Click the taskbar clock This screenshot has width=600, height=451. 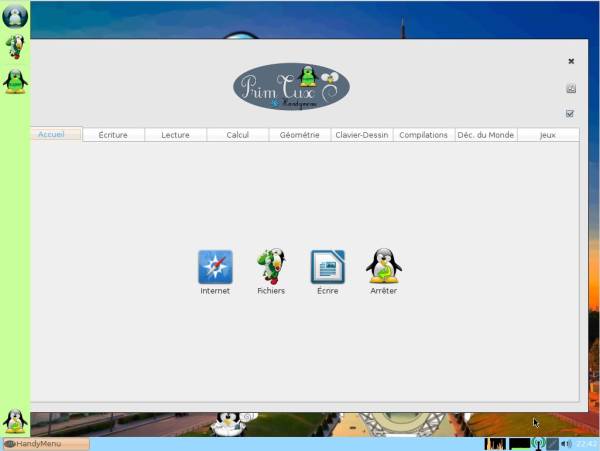(x=586, y=444)
